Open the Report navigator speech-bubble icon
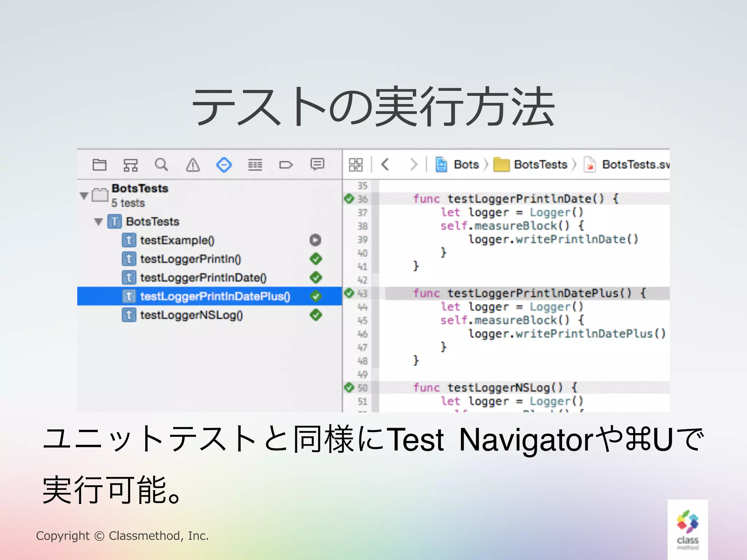 317,164
